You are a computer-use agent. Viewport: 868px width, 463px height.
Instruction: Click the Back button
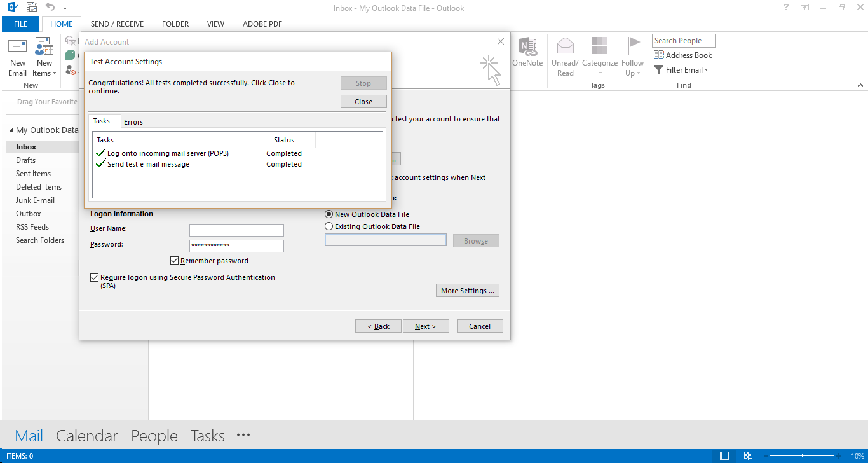[378, 326]
